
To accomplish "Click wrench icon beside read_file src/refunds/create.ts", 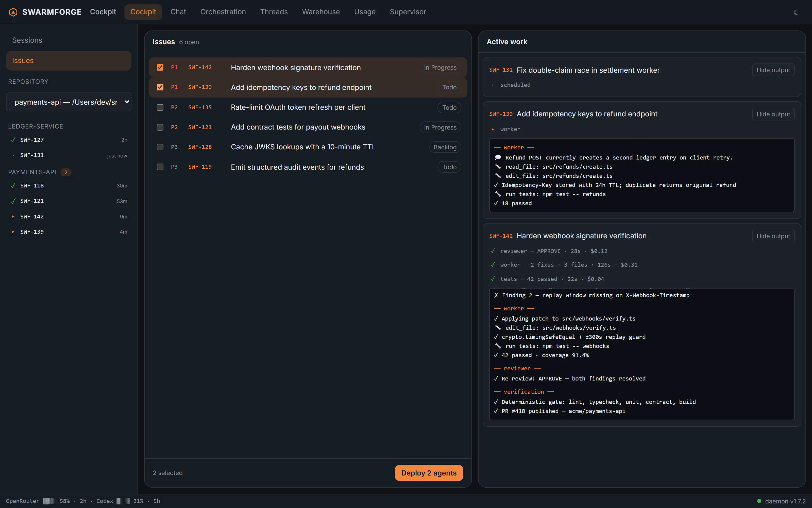I will pyautogui.click(x=498, y=167).
